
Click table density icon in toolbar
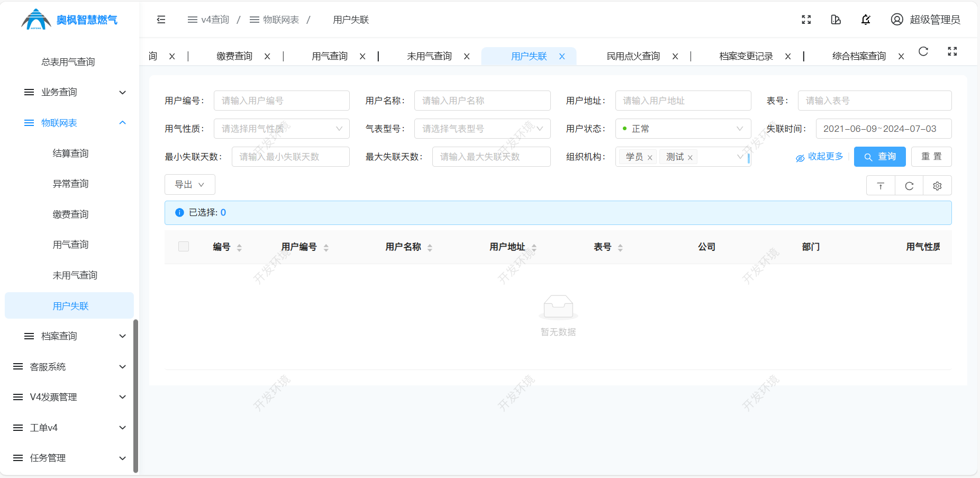(881, 186)
